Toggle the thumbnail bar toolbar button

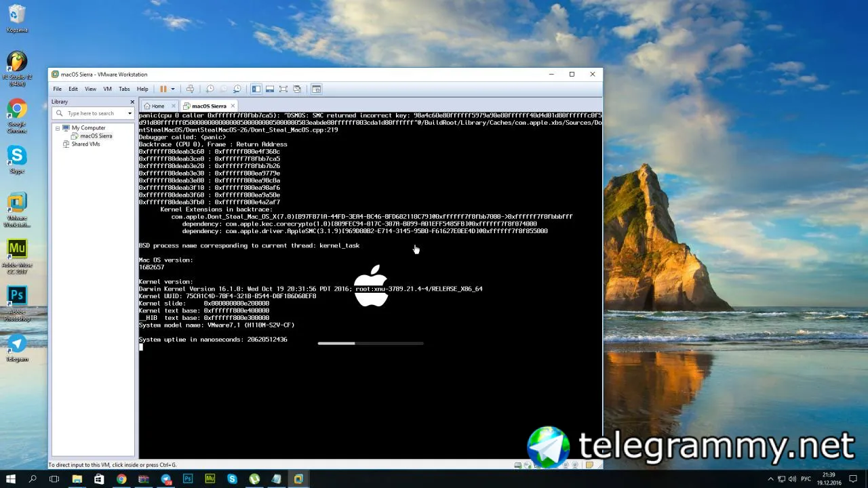click(270, 89)
